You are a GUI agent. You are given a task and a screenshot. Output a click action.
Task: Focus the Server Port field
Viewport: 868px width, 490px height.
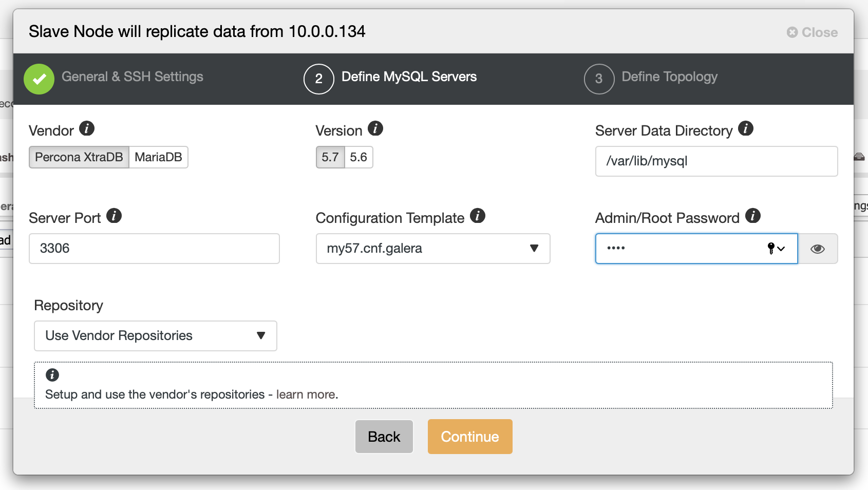[x=154, y=249]
